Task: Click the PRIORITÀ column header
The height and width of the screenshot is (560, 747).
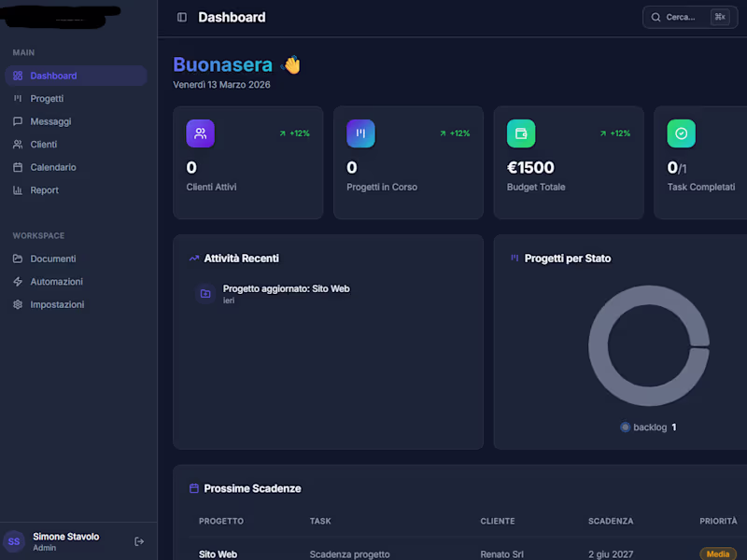Action: point(718,521)
